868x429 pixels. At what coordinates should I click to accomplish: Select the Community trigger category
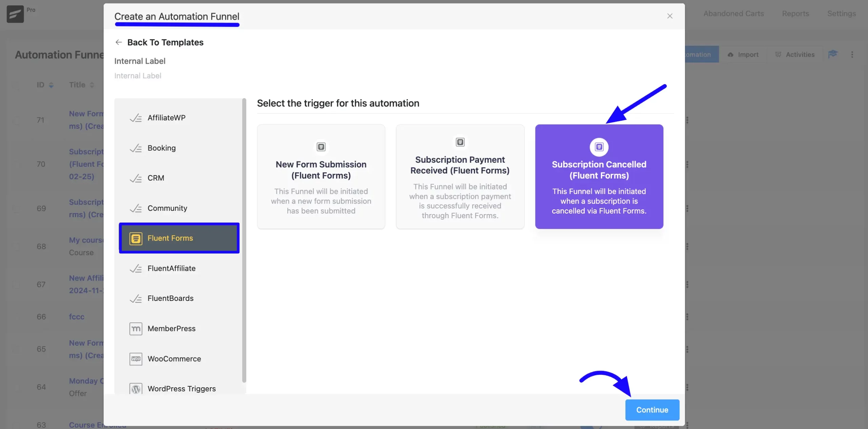pyautogui.click(x=179, y=208)
